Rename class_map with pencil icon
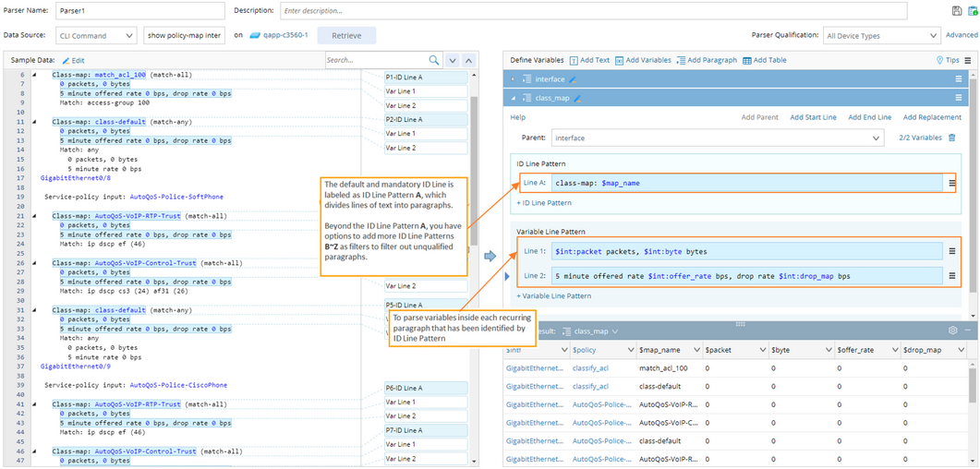 (x=578, y=98)
